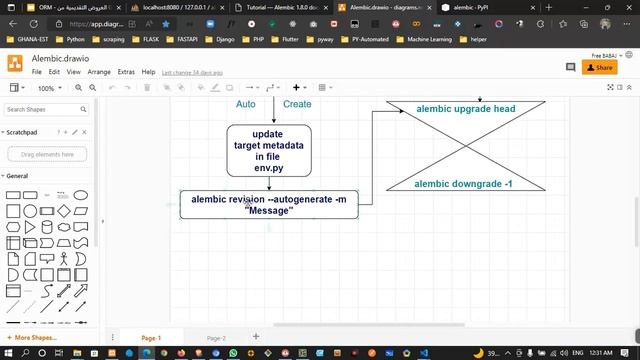Click the comments speech bubble icon
This screenshot has width=640, height=360.
point(571,67)
